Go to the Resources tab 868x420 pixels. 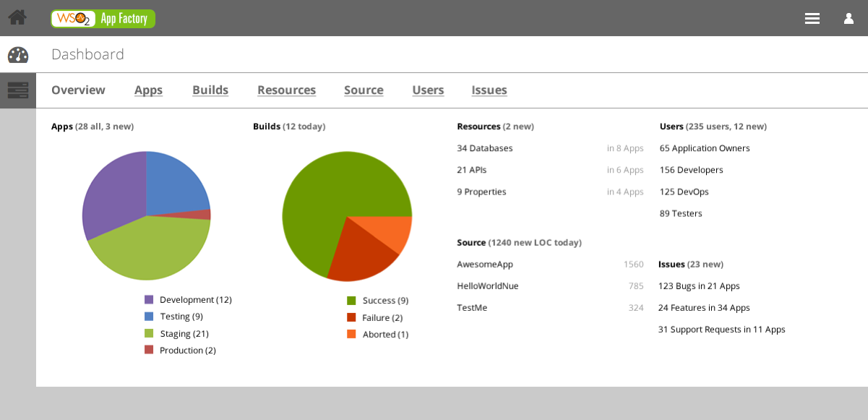pos(286,90)
